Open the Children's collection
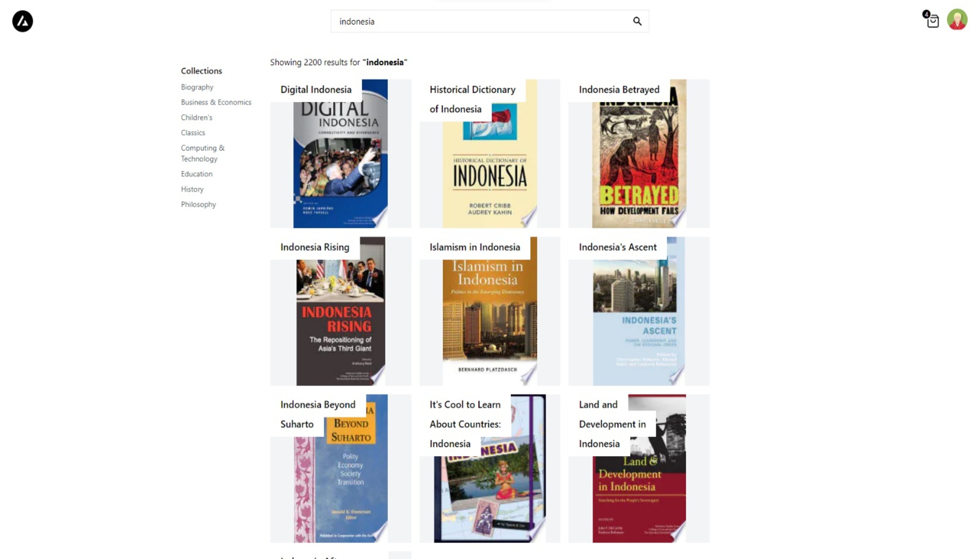 tap(196, 118)
